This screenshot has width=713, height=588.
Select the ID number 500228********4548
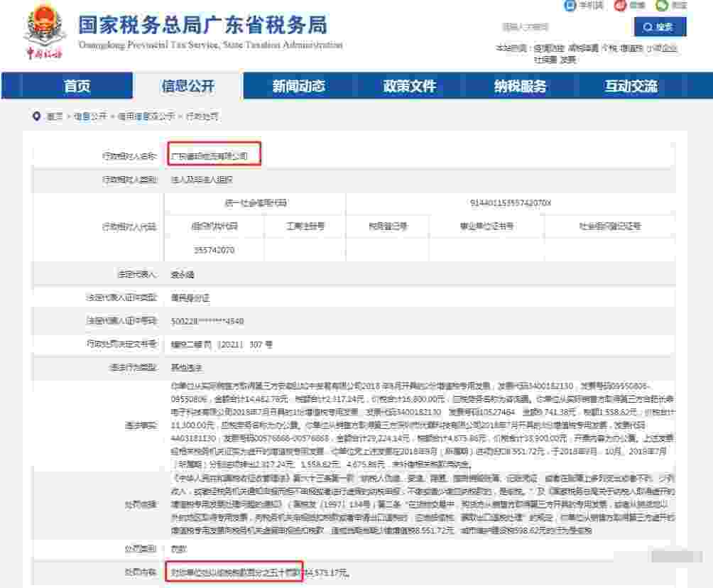click(x=207, y=321)
